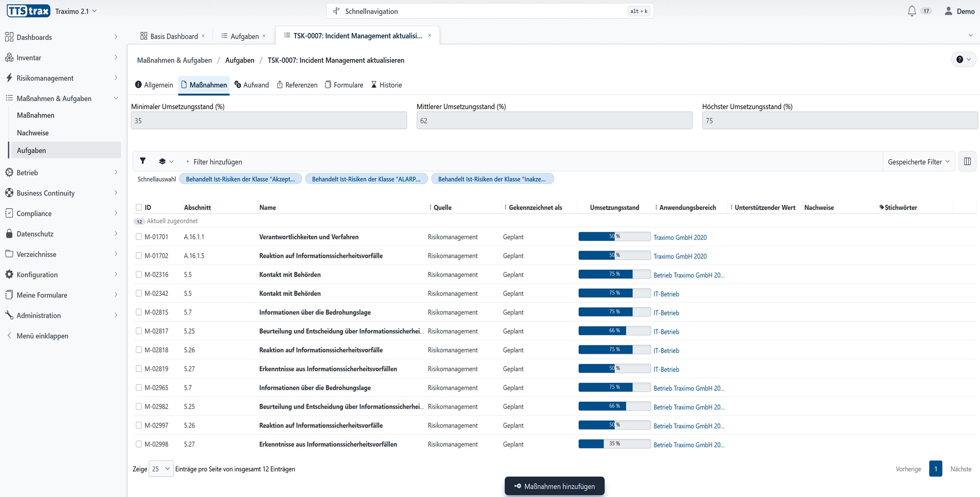Open the layers grouping icon dropdown
The image size is (980, 497).
[x=166, y=161]
